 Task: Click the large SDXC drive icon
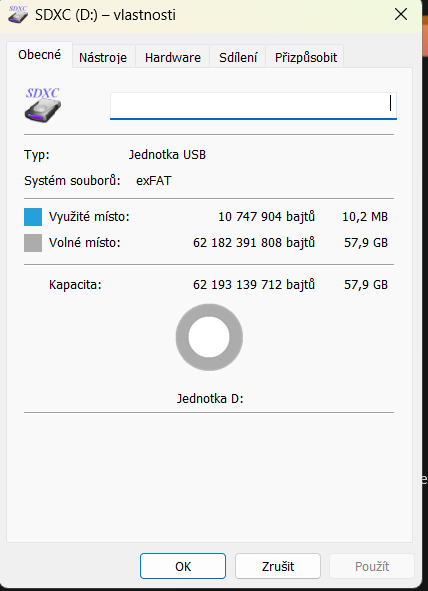(43, 105)
